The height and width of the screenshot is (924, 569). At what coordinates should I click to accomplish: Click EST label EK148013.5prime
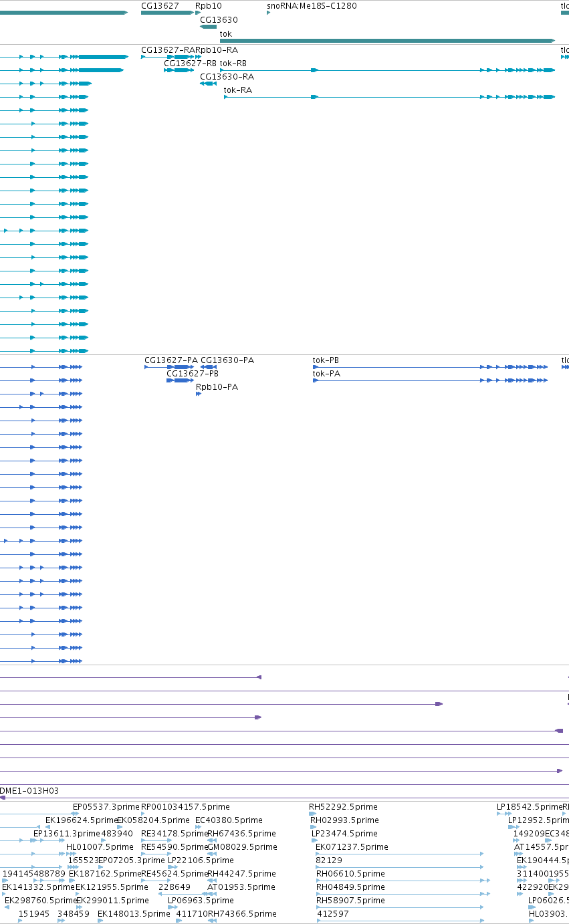134,913
